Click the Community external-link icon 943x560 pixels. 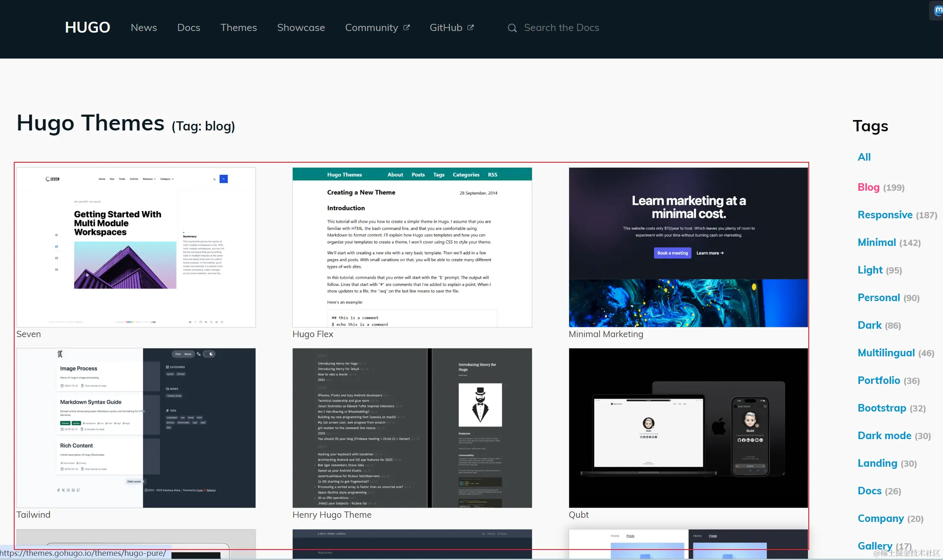coord(406,28)
